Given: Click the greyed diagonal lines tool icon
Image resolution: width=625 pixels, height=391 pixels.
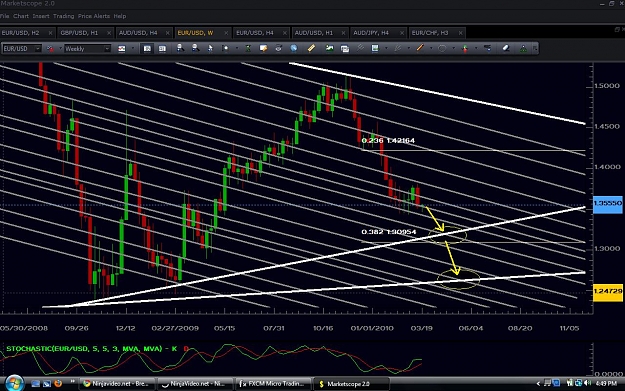Looking at the screenshot, I should pyautogui.click(x=360, y=48).
